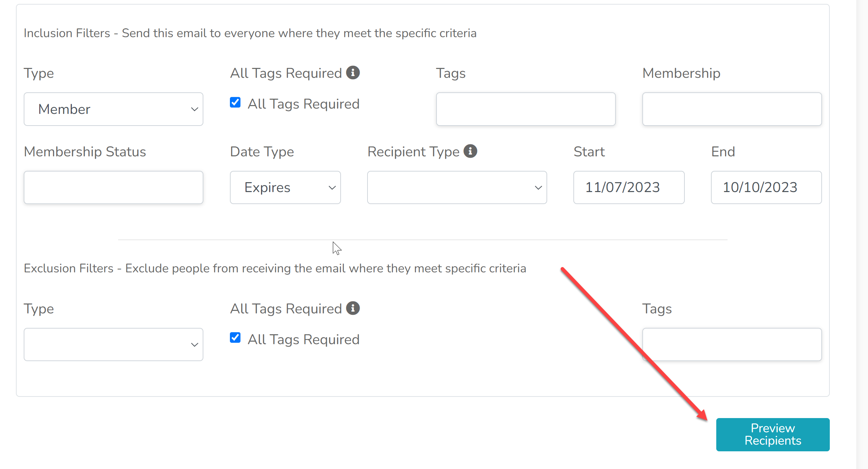Click the Preview Recipients button
This screenshot has height=469, width=868.
pos(773,434)
